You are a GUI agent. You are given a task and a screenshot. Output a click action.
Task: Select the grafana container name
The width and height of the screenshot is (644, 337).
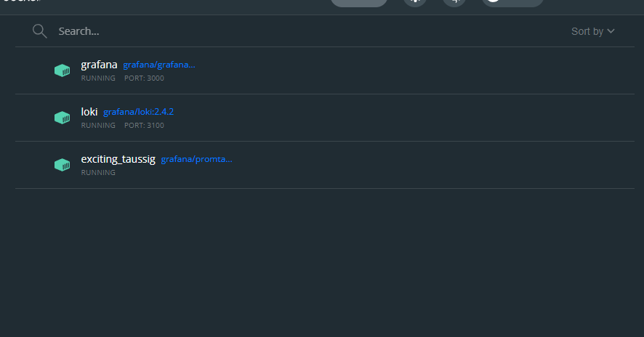click(x=99, y=65)
